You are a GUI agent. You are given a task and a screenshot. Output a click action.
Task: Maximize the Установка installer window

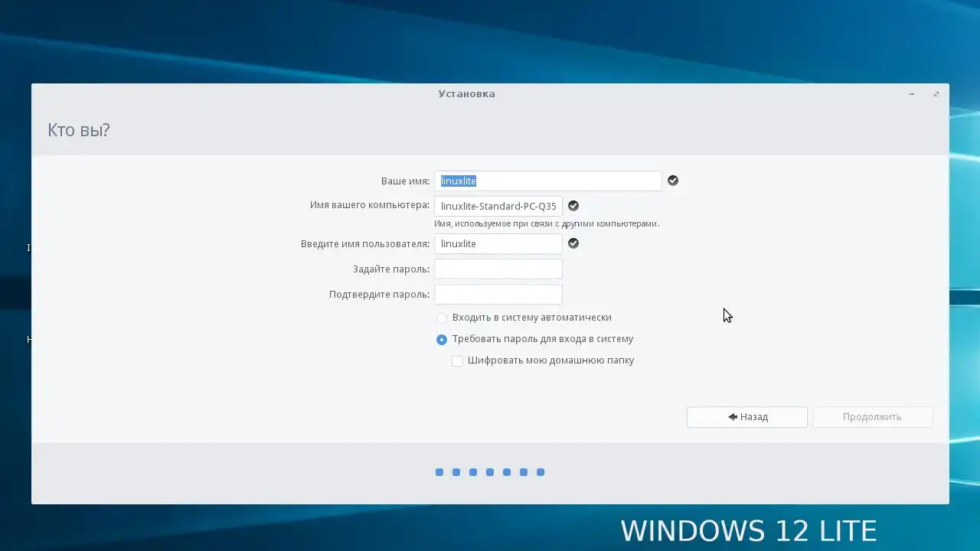(x=936, y=94)
